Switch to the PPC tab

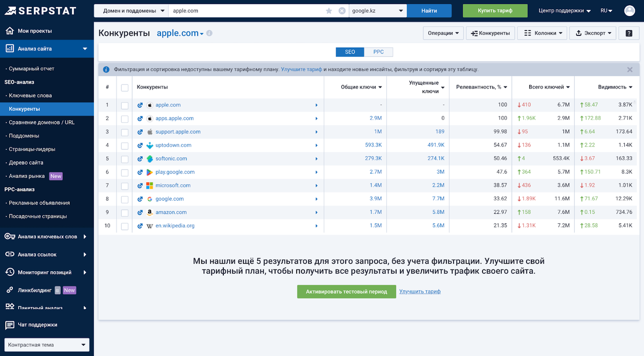click(x=378, y=52)
